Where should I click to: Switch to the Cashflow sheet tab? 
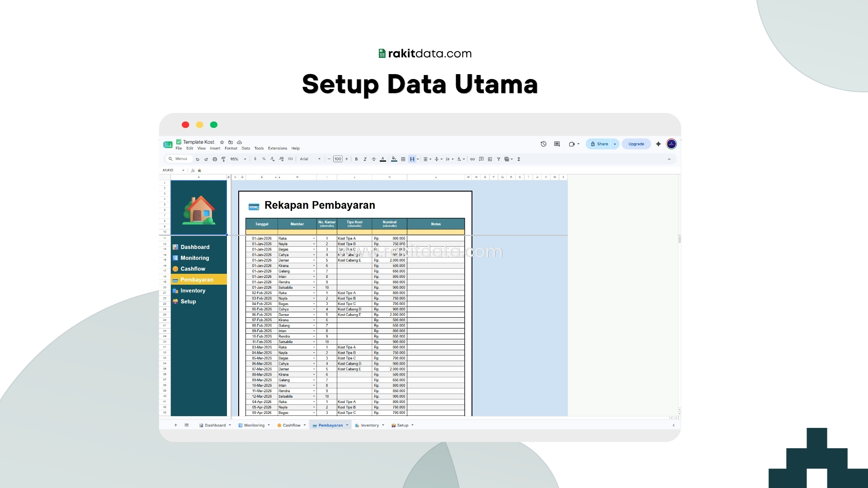[x=292, y=425]
